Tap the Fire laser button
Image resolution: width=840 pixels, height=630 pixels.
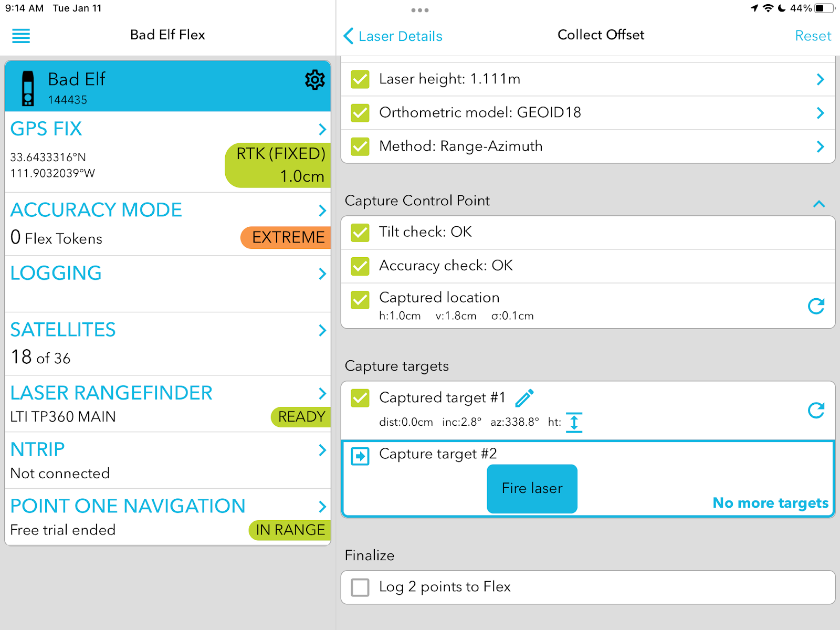pos(532,489)
